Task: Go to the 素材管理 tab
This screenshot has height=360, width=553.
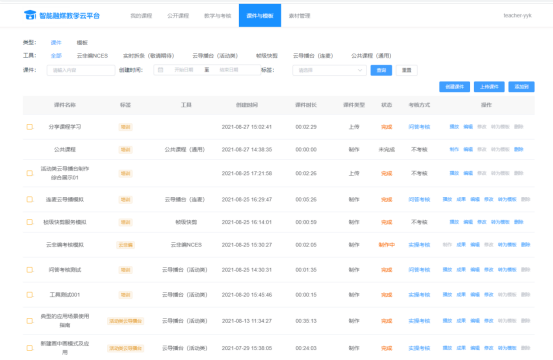Action: [299, 16]
